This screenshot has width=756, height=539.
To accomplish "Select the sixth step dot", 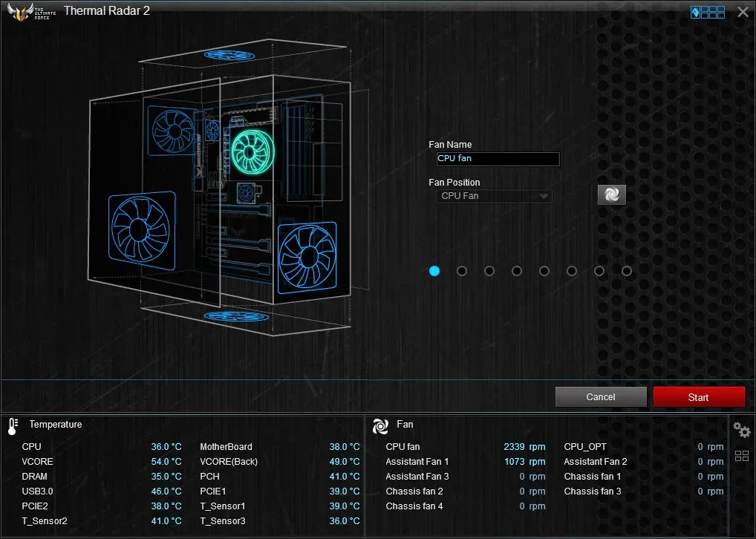I will (x=572, y=271).
